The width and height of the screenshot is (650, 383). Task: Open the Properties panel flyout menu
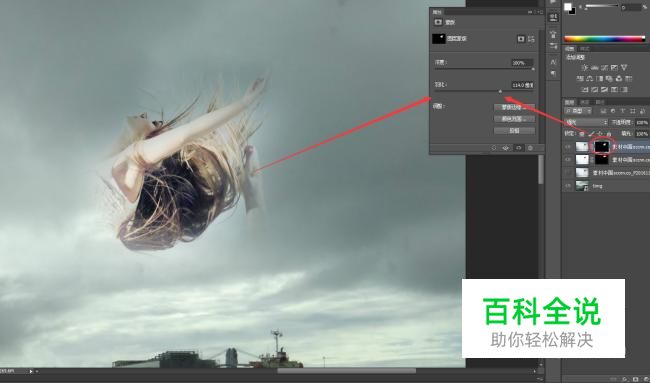coord(541,12)
